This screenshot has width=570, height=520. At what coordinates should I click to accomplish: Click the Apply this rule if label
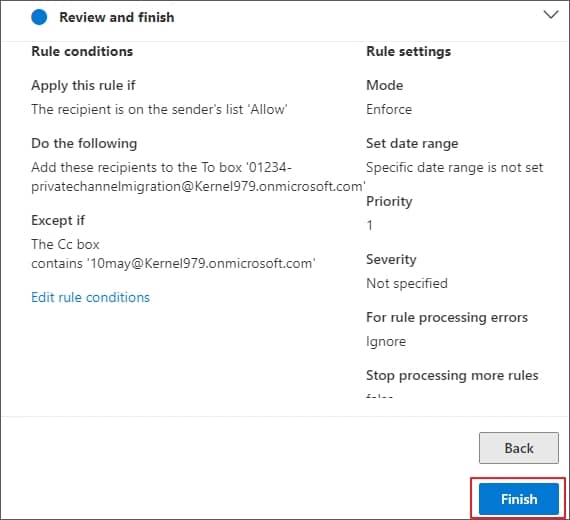(83, 85)
